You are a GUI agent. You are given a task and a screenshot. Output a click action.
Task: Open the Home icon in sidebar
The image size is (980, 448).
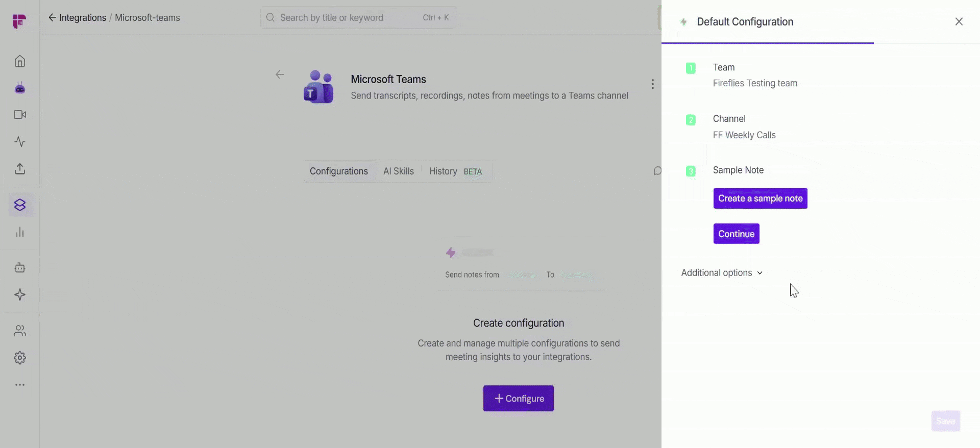(x=20, y=61)
